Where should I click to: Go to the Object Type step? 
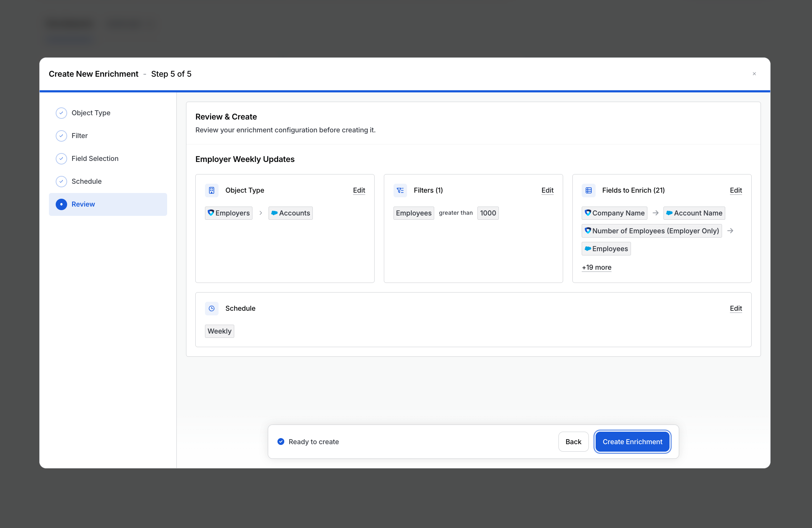(108, 113)
